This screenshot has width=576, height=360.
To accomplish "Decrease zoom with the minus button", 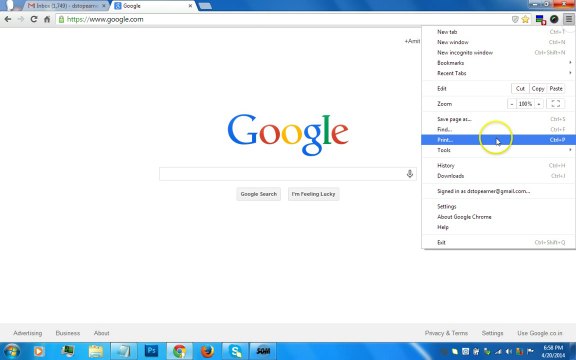I will click(x=512, y=104).
